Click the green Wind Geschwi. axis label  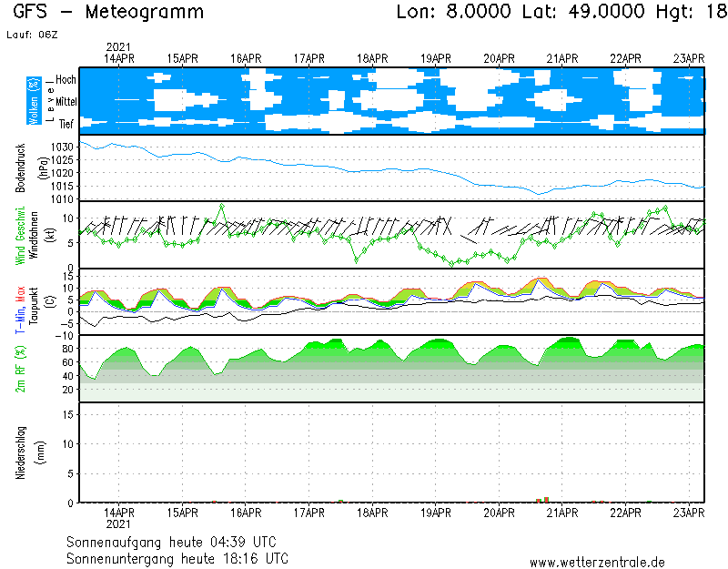[x=20, y=235]
